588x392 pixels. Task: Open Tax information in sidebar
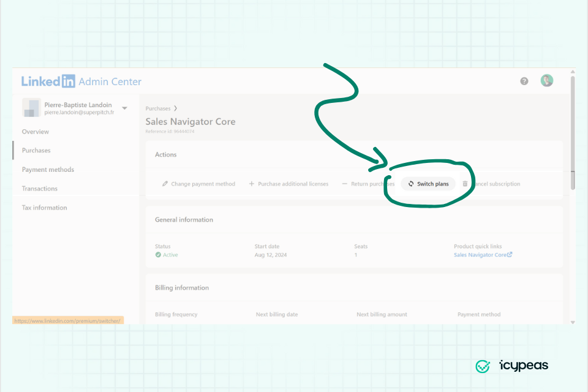pyautogui.click(x=44, y=208)
